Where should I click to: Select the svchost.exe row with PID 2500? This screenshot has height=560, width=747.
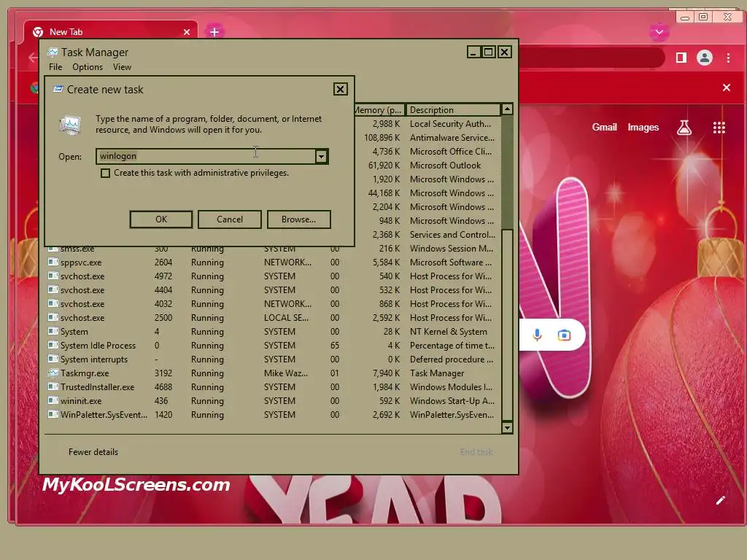pos(274,318)
